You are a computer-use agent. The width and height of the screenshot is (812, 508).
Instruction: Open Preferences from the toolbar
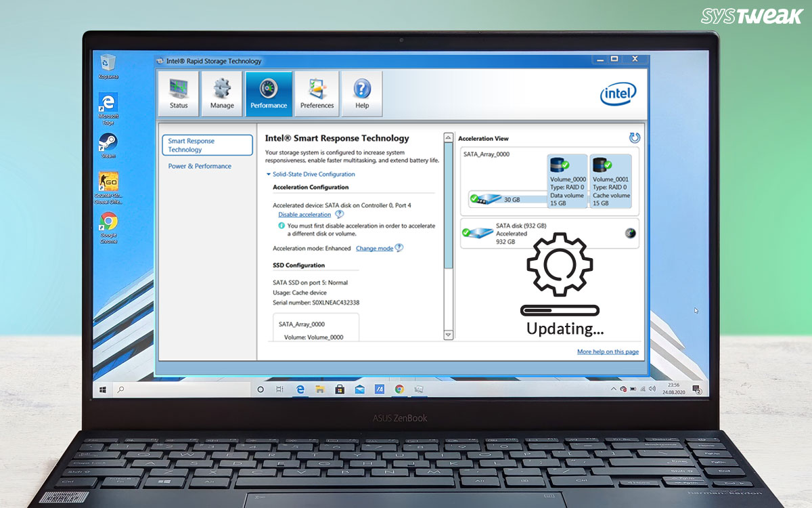[317, 94]
